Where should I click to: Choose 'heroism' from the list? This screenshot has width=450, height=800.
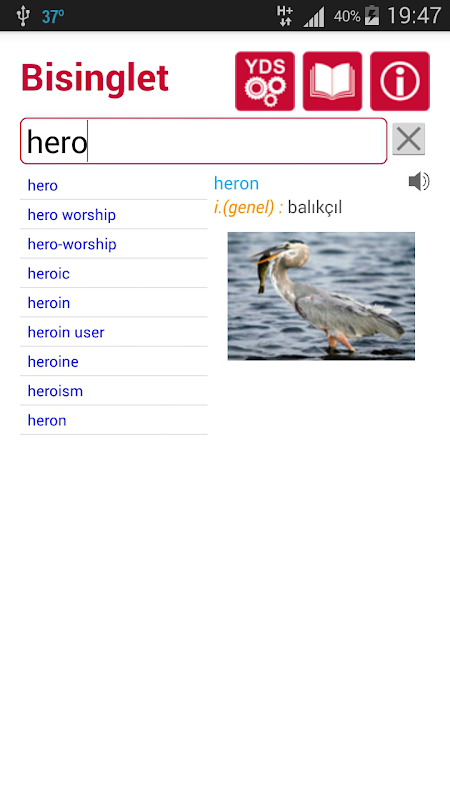pos(113,391)
